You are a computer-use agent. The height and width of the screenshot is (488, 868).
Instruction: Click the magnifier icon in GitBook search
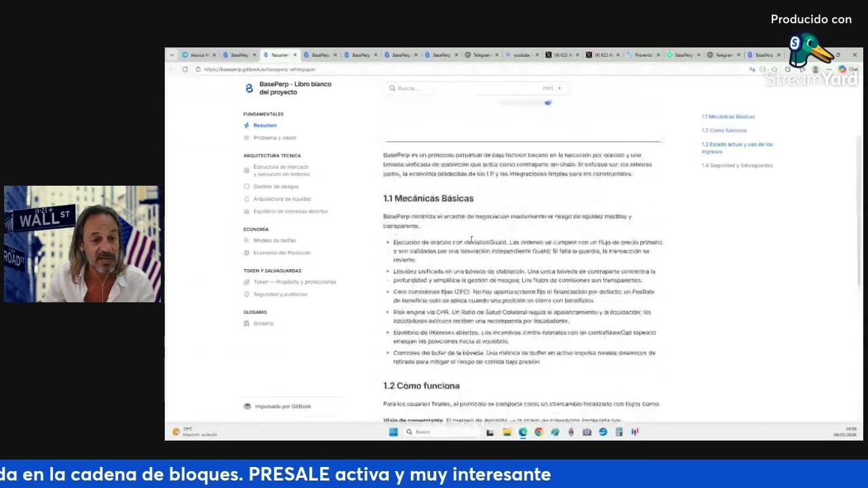[x=392, y=88]
